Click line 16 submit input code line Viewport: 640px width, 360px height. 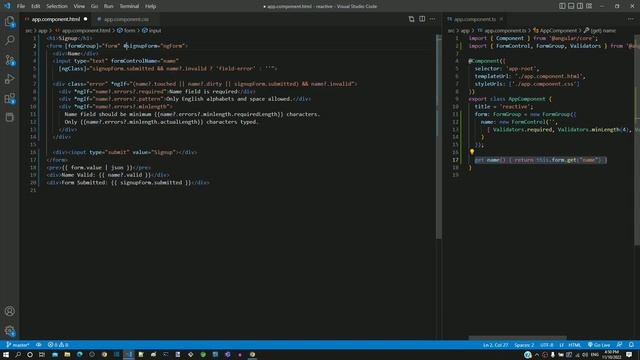pyautogui.click(x=125, y=152)
